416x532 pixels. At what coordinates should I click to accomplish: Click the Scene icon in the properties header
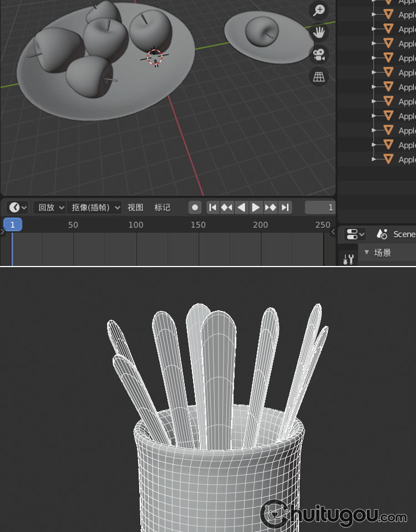[x=382, y=234]
